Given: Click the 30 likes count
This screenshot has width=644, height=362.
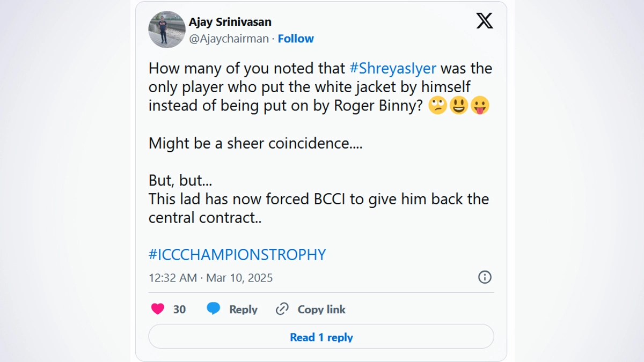Looking at the screenshot, I should pos(179,309).
